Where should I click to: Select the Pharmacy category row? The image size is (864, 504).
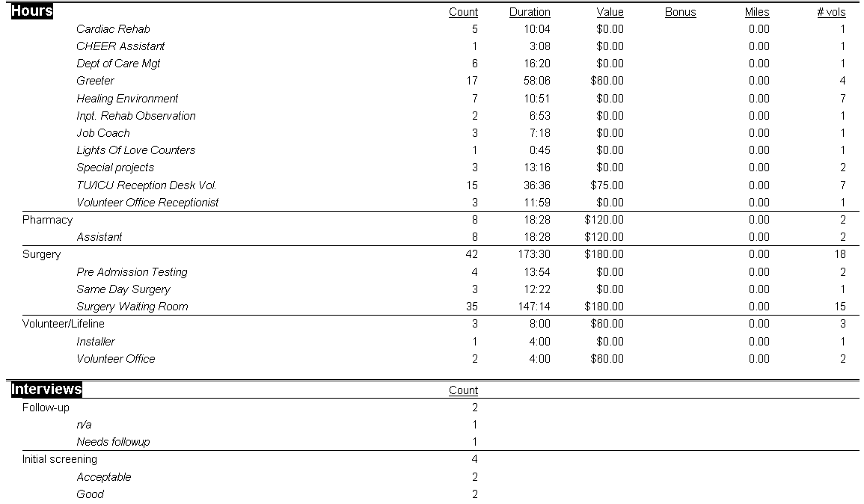tap(48, 220)
